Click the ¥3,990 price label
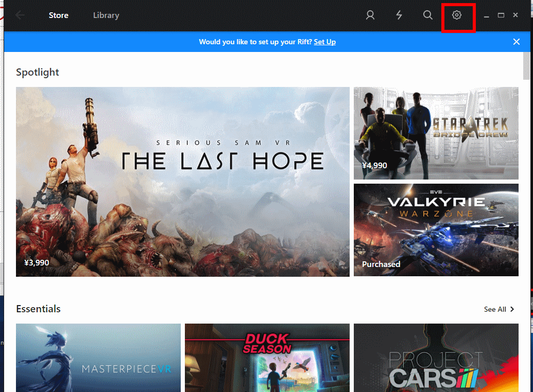Image resolution: width=533 pixels, height=392 pixels. tap(37, 262)
